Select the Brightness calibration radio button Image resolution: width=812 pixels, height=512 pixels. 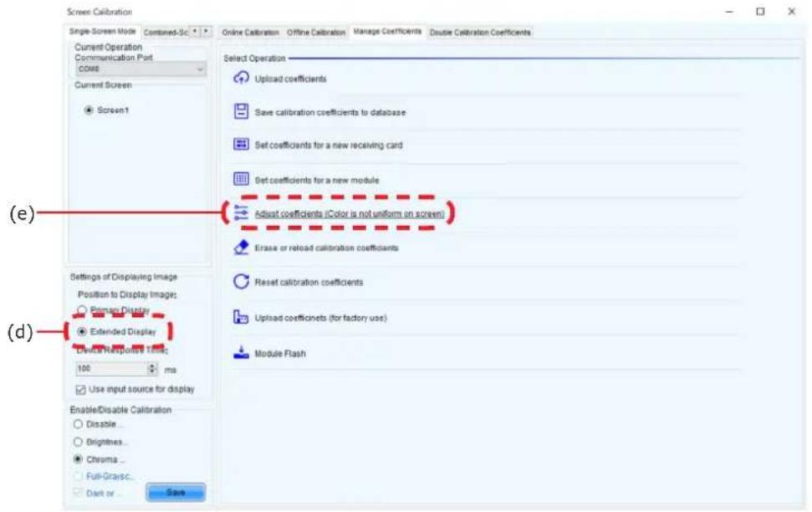(x=78, y=442)
